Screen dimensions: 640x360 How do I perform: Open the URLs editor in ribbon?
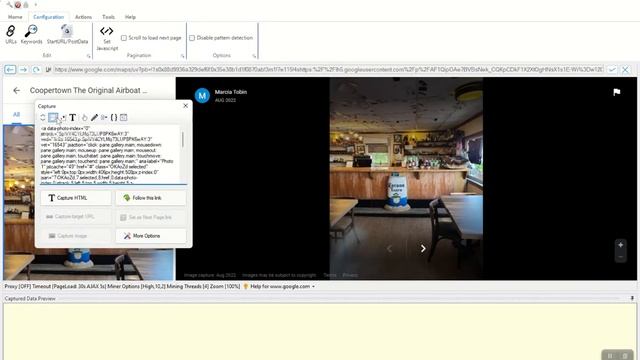tap(11, 34)
